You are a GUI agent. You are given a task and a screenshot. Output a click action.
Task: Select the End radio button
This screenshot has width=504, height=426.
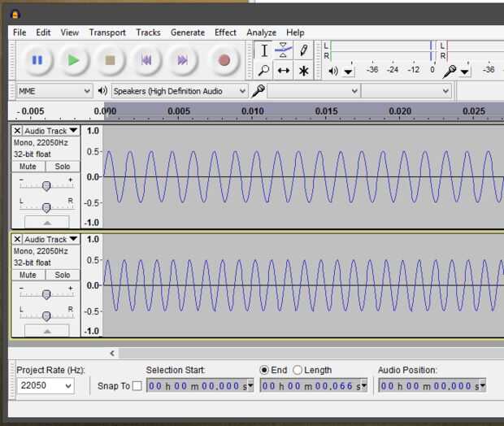(264, 370)
